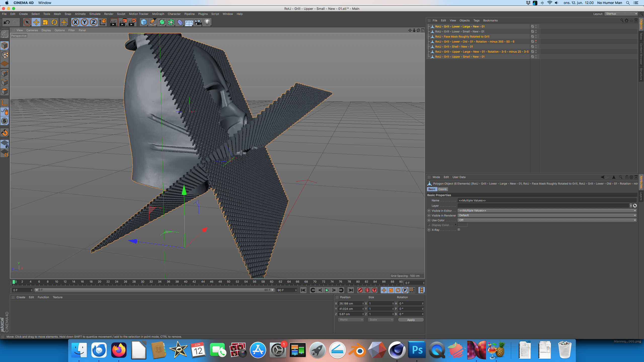Open the Use Color Off dropdown
This screenshot has width=644, height=362.
[x=547, y=220]
